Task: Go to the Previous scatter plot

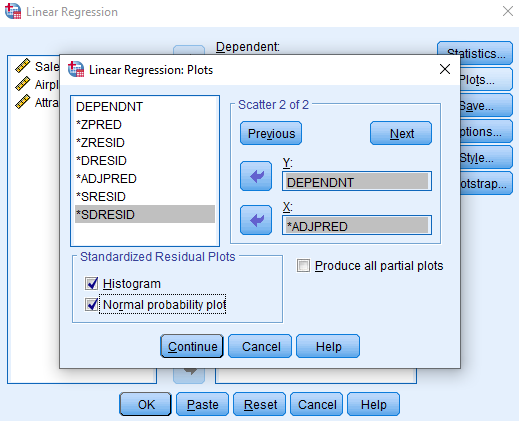Action: coord(271,133)
